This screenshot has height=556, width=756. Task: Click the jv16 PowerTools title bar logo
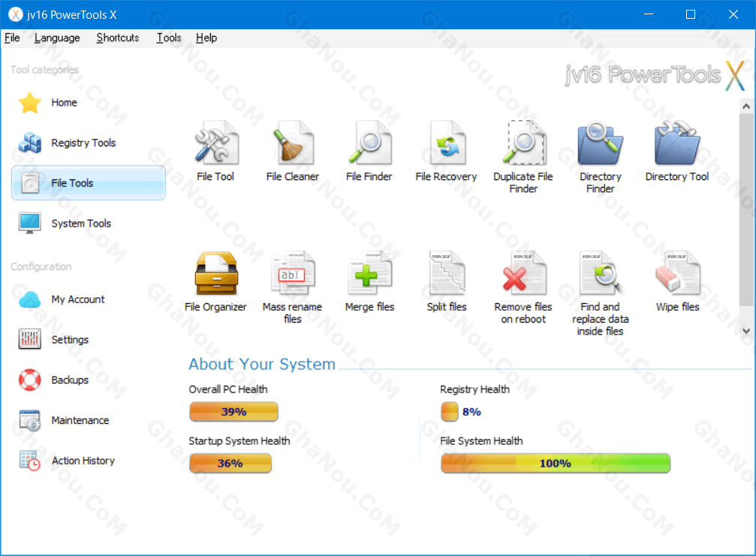coord(16,14)
